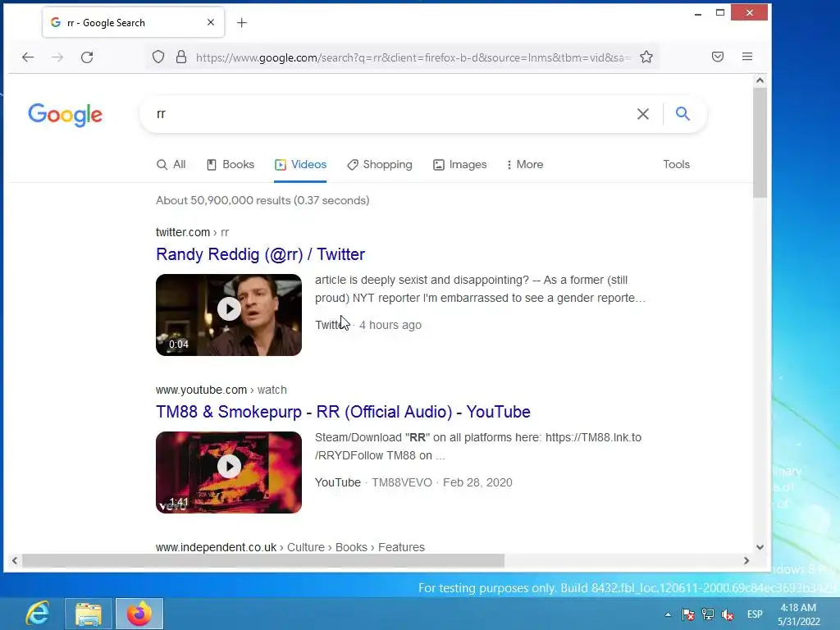This screenshot has width=840, height=630.
Task: Play the Twitter video thumbnail 0:04
Action: 229,315
